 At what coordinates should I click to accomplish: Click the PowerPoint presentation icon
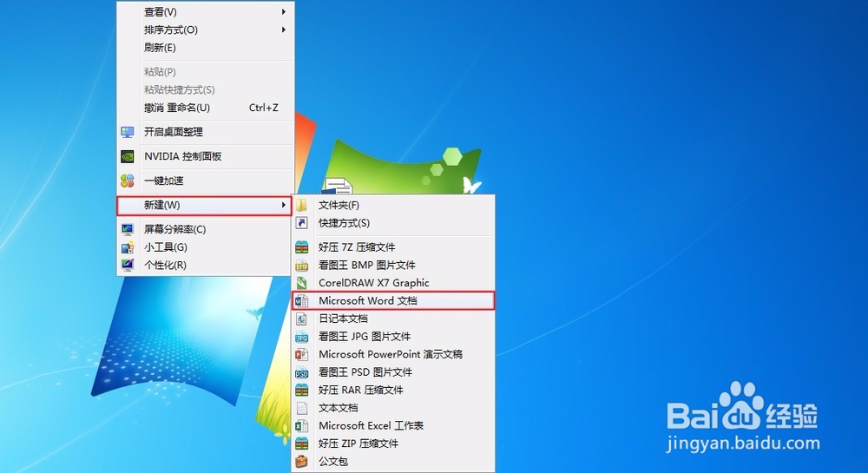tap(301, 355)
